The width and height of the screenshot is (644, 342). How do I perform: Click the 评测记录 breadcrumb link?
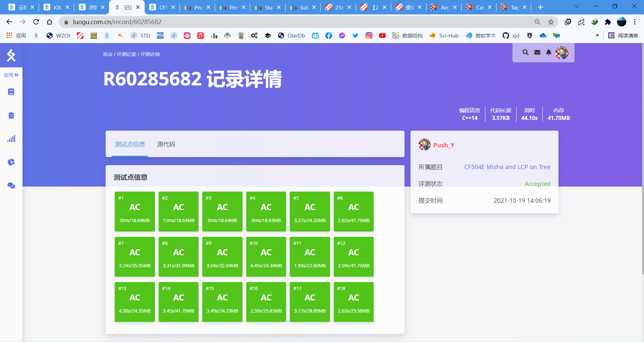point(126,54)
